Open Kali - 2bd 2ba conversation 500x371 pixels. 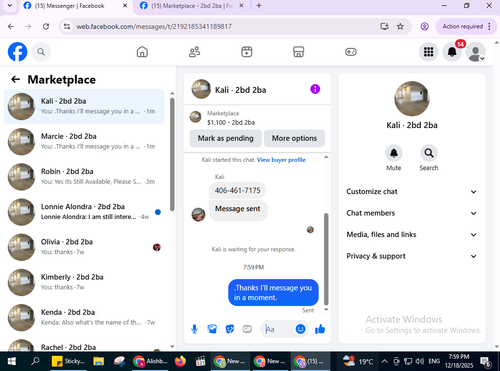(x=84, y=106)
